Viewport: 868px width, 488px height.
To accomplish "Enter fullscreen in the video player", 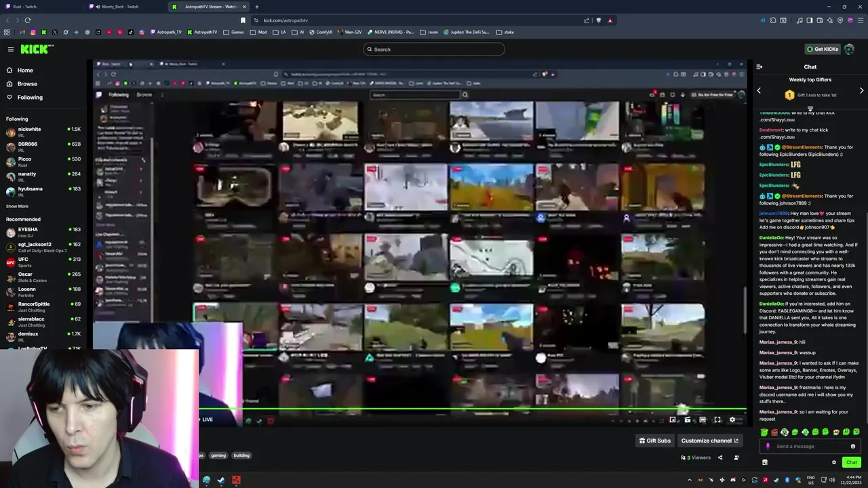I will (x=717, y=420).
